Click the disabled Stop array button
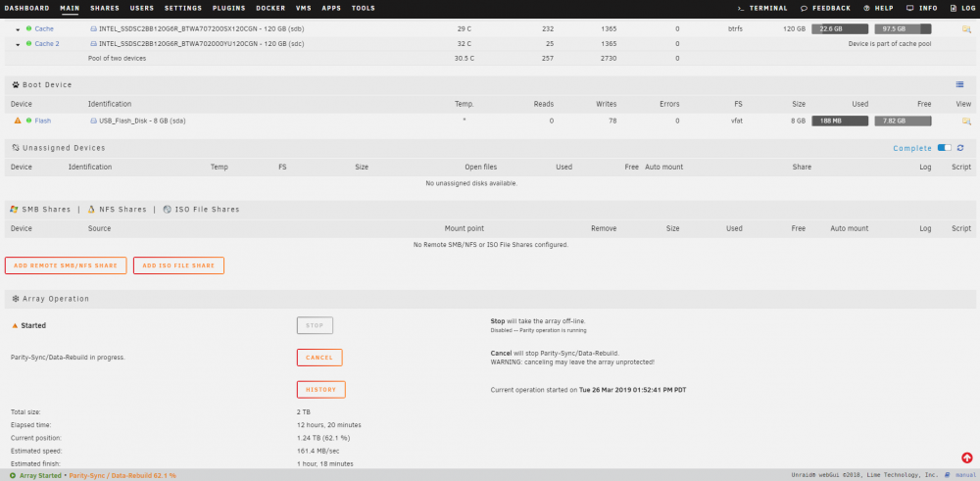The width and height of the screenshot is (980, 481). pos(315,325)
